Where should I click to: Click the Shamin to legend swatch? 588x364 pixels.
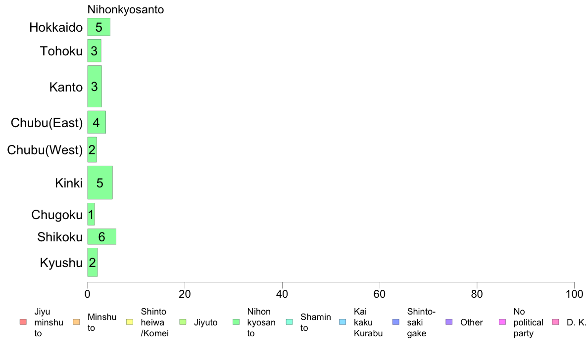click(290, 322)
